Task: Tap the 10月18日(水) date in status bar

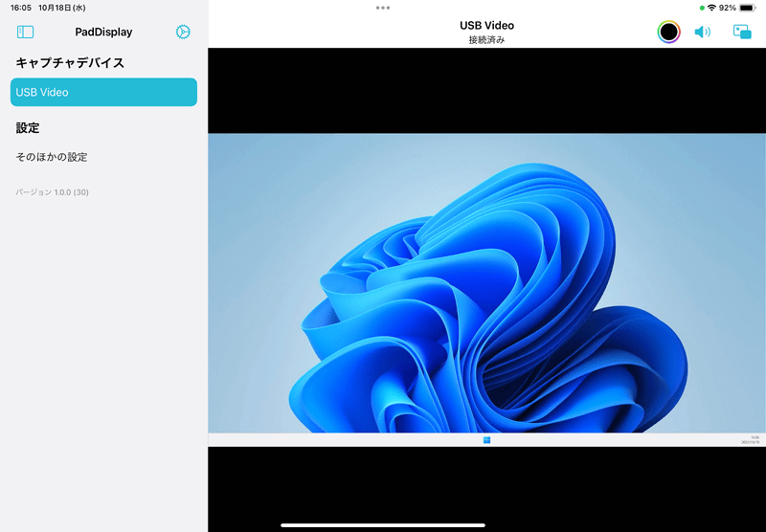Action: pyautogui.click(x=62, y=8)
